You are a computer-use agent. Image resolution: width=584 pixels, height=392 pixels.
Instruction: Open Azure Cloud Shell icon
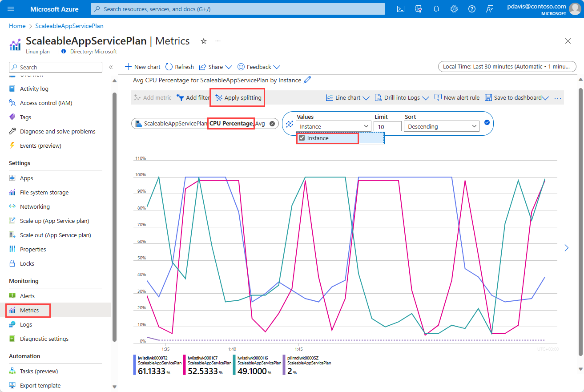click(401, 9)
